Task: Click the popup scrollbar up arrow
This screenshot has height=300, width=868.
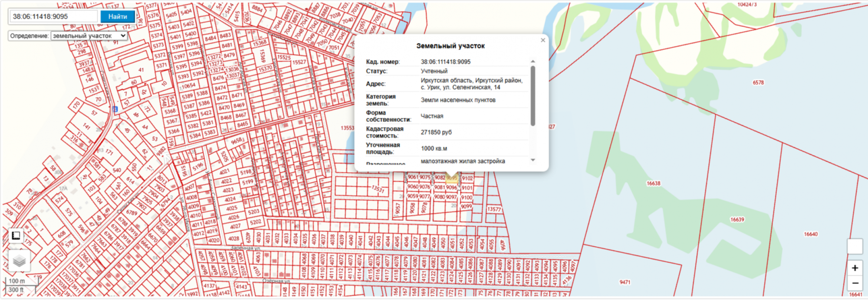Action: (533, 61)
